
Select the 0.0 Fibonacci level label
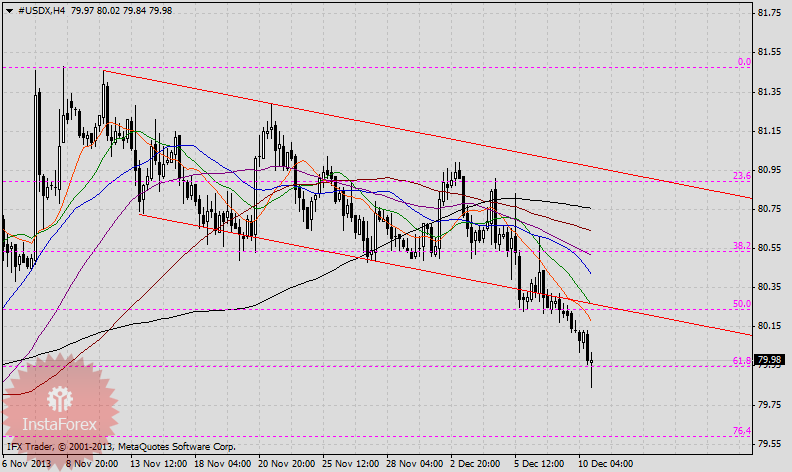tap(743, 62)
